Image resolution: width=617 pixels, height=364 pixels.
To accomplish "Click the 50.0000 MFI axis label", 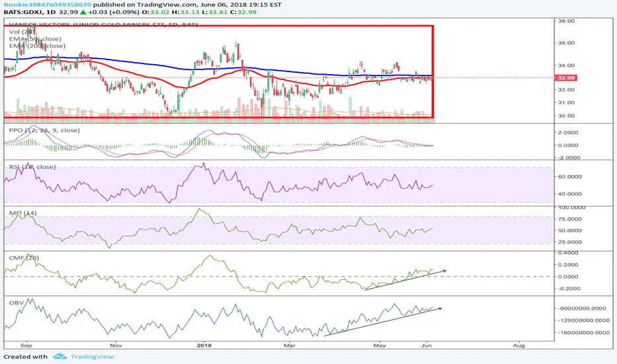I will coord(570,230).
